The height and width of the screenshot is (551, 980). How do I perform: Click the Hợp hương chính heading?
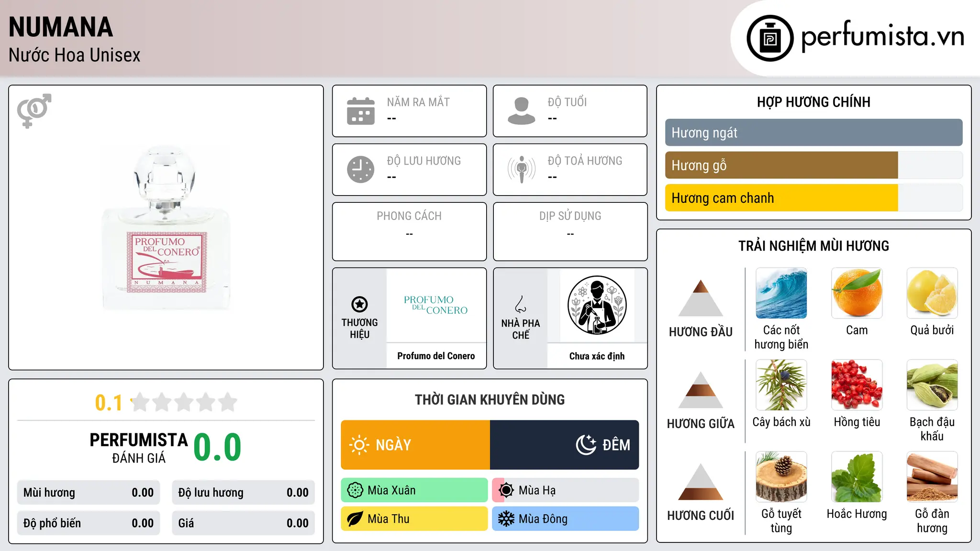814,102
